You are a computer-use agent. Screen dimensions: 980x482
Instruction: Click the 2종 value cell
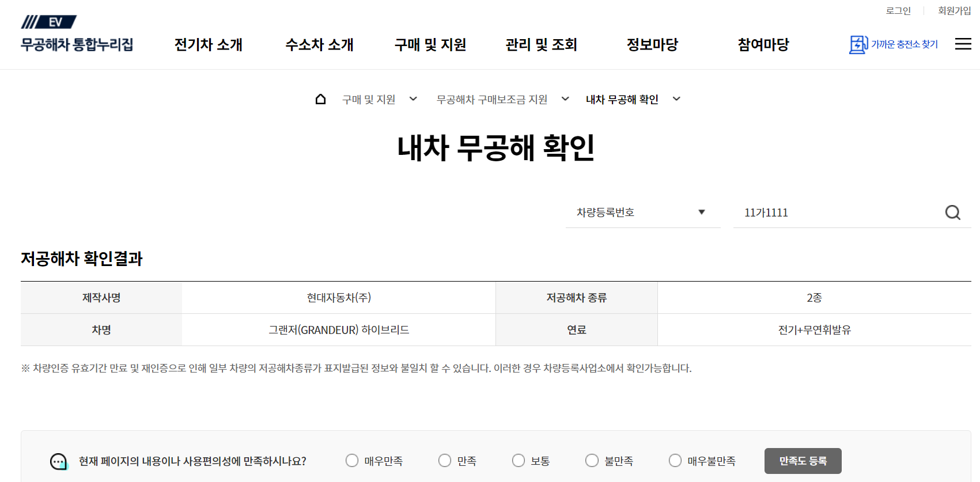point(814,298)
